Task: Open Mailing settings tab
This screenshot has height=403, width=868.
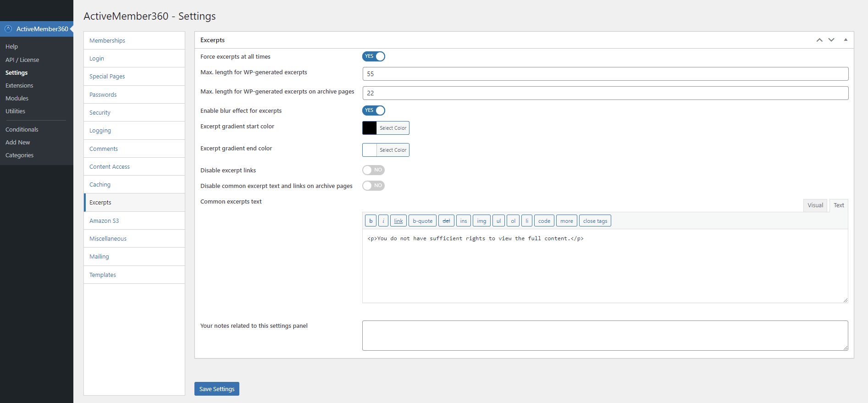Action: 134,256
